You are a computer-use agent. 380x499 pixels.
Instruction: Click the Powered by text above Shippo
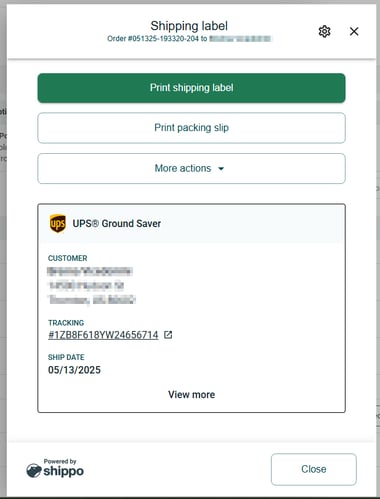pyautogui.click(x=60, y=461)
